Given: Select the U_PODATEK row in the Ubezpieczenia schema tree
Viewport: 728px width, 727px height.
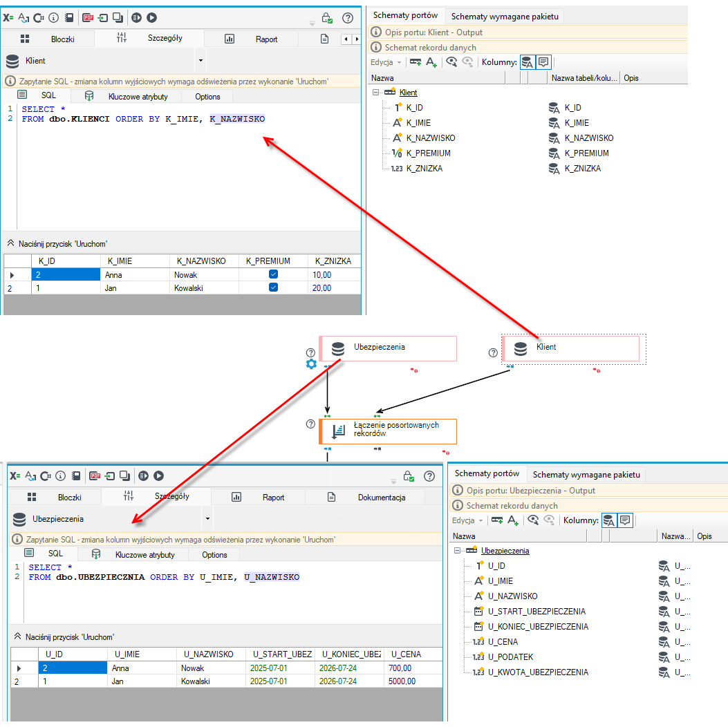Looking at the screenshot, I should coord(510,657).
